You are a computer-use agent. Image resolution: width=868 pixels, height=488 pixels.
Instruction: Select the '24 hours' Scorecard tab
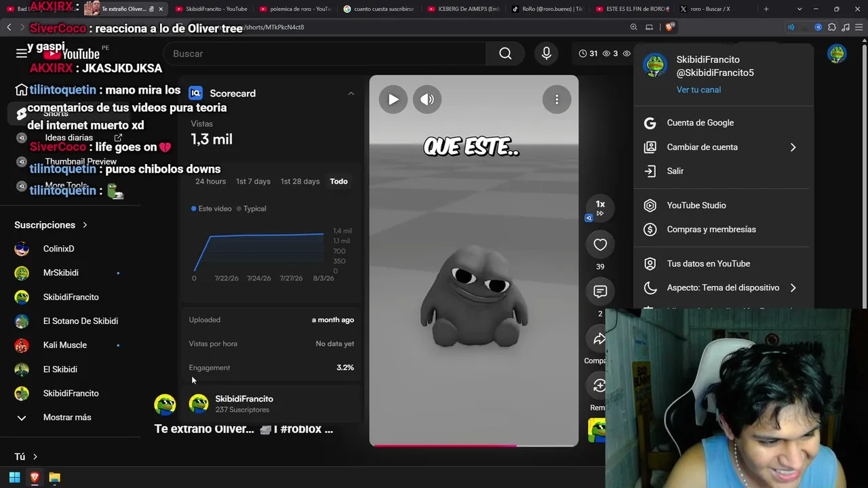click(x=211, y=182)
